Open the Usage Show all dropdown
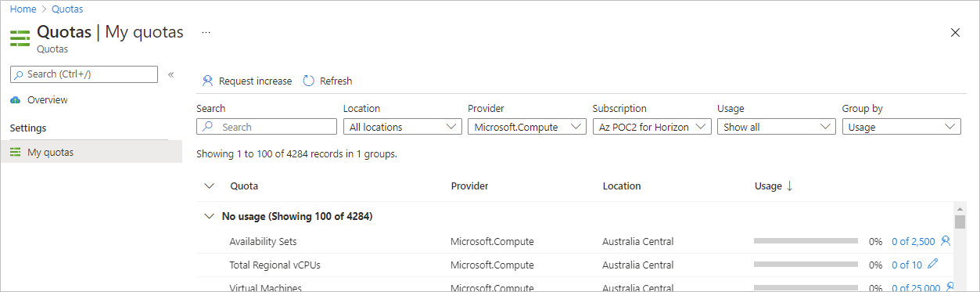This screenshot has height=292, width=980. [777, 127]
